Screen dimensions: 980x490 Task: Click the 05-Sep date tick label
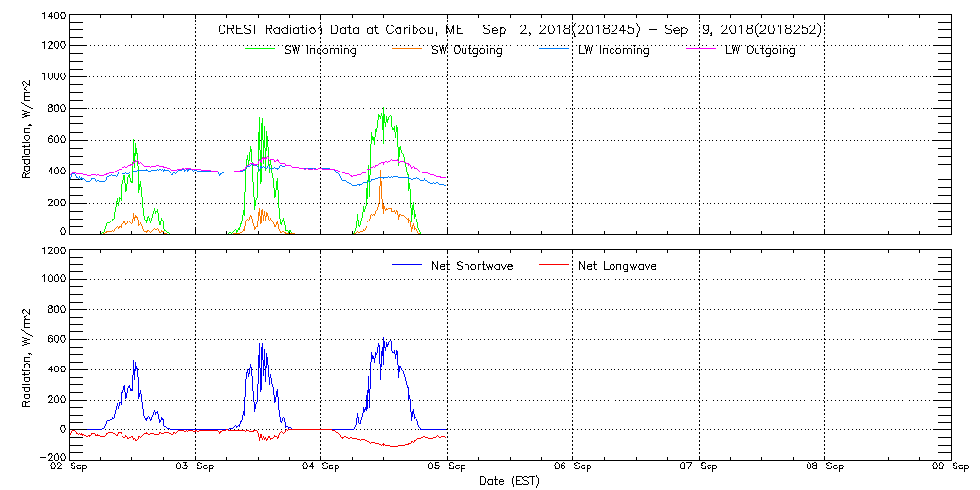447,466
